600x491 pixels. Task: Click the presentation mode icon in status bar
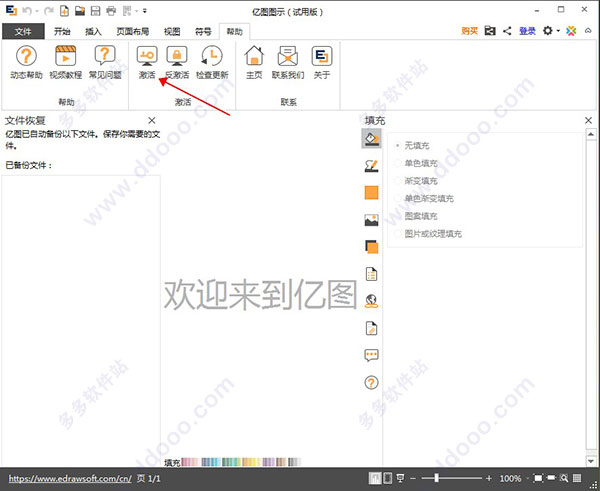[x=400, y=478]
